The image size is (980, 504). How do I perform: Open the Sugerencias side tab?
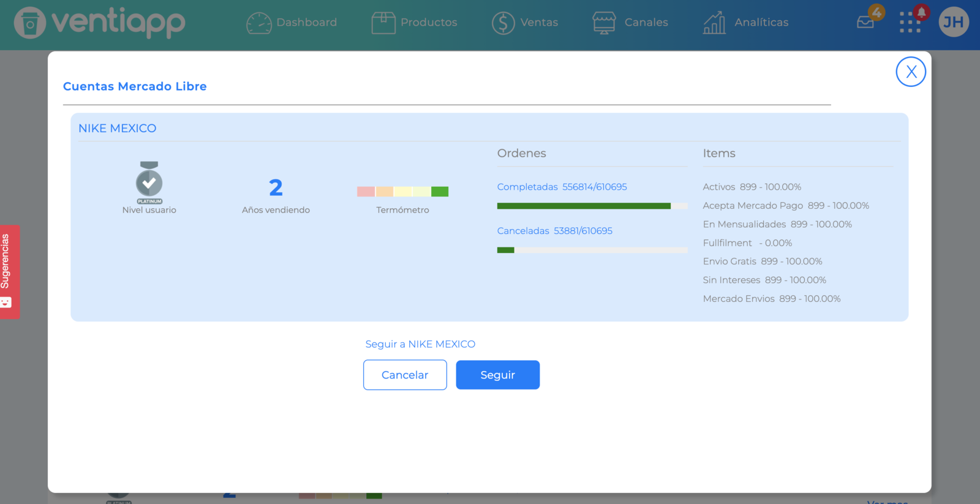(x=10, y=272)
